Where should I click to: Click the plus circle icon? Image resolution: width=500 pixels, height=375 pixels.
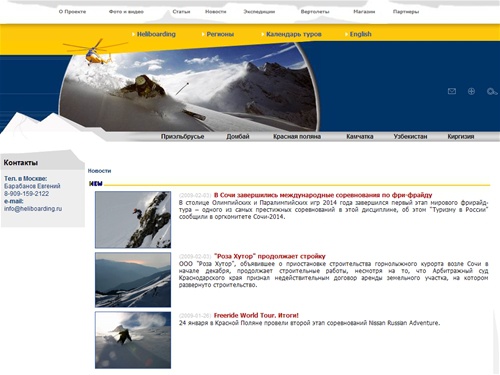(x=471, y=91)
